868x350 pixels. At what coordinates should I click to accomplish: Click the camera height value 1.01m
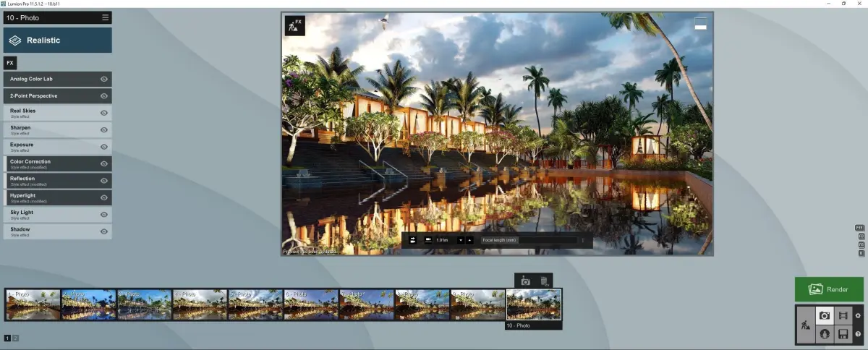pyautogui.click(x=442, y=240)
